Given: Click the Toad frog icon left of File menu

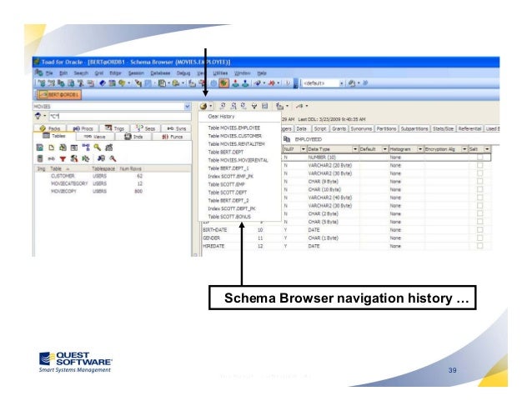Looking at the screenshot, I should pyautogui.click(x=39, y=73).
